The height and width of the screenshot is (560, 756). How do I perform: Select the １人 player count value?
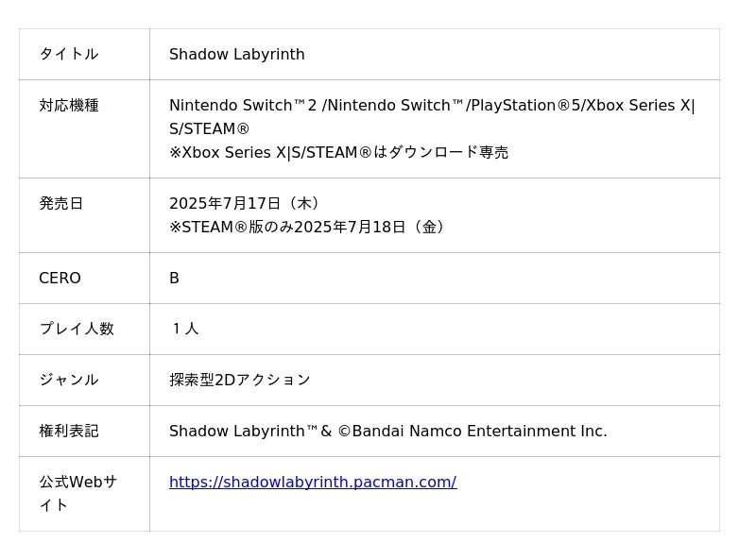tap(184, 330)
